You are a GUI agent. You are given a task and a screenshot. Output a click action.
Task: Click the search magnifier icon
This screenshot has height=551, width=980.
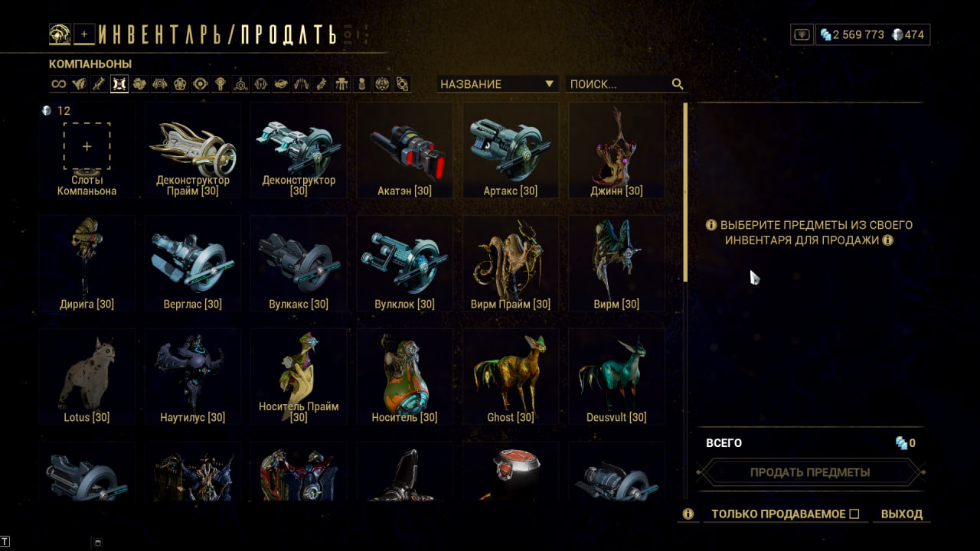[x=678, y=84]
